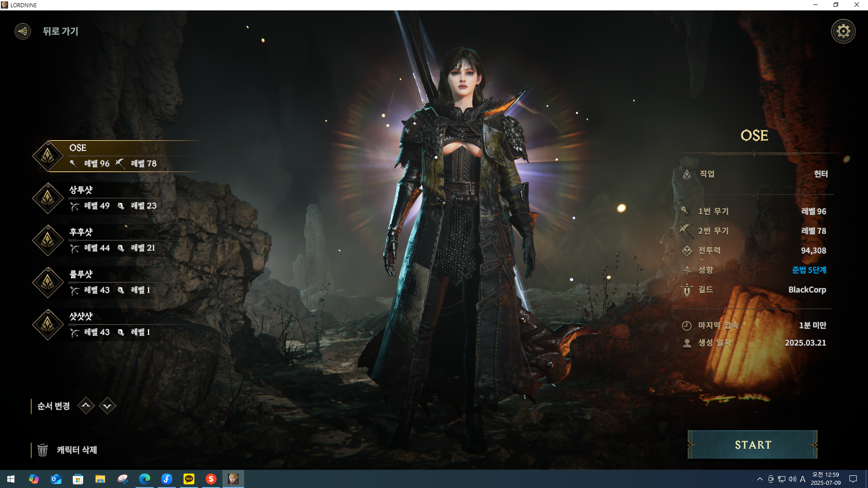Screen dimensions: 868x488
Task: Select the 룰루샷 character slot
Action: [118, 282]
